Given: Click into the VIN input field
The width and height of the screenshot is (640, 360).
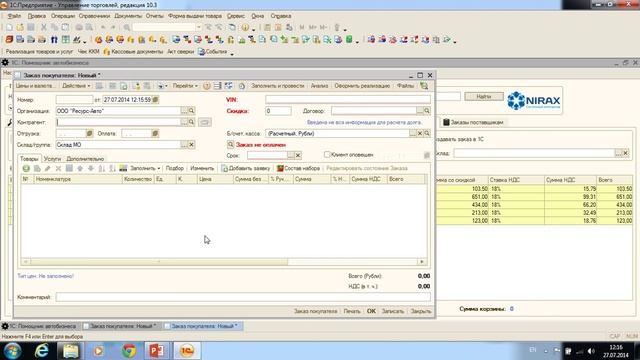Looking at the screenshot, I should coord(348,99).
